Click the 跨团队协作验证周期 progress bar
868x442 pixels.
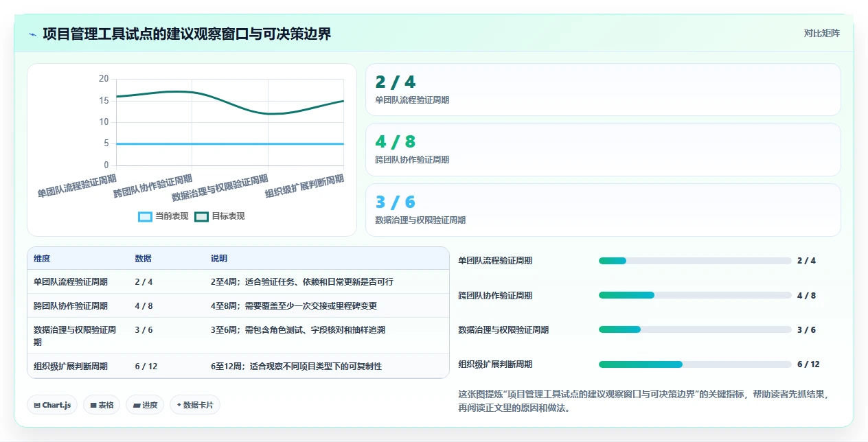tap(695, 295)
